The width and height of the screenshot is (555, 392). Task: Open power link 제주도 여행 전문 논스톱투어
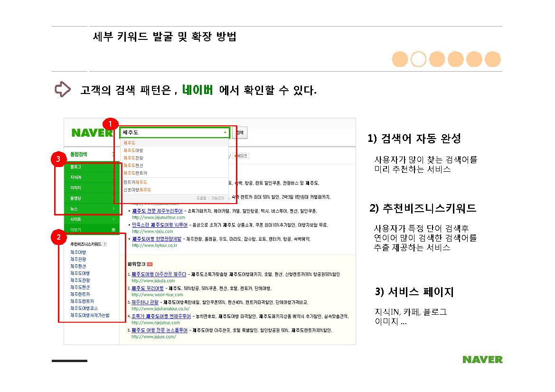(x=159, y=330)
